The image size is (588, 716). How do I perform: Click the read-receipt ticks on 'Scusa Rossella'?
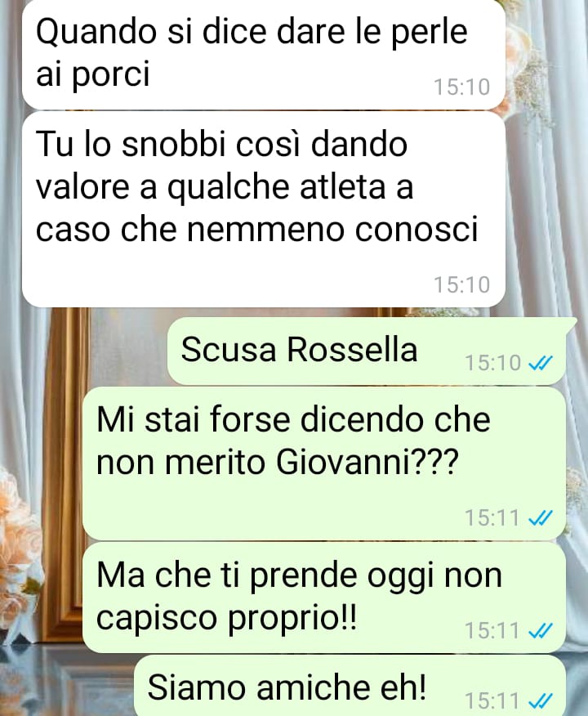[540, 364]
